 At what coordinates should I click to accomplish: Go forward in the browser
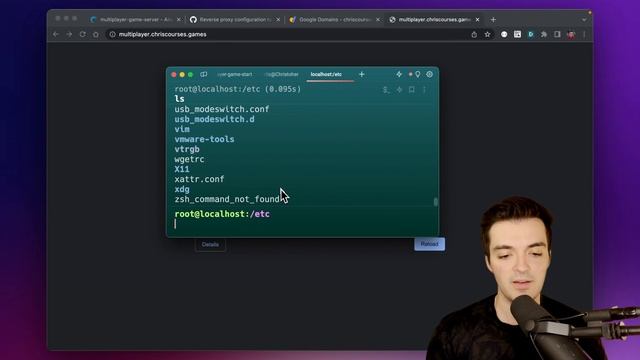[x=69, y=34]
